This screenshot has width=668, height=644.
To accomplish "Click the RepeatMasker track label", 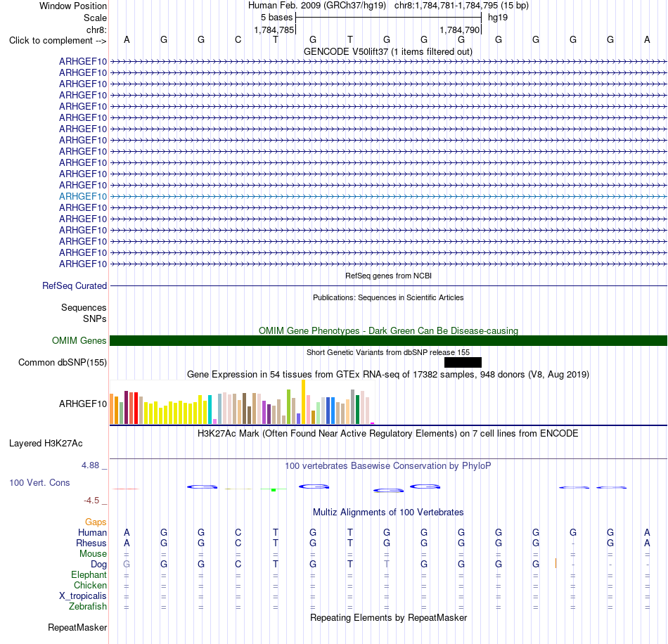I will pyautogui.click(x=77, y=627).
